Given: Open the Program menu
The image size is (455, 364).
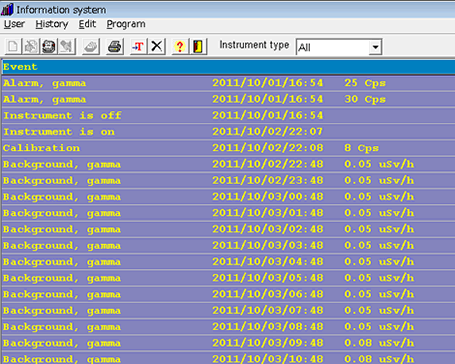Looking at the screenshot, I should click(x=126, y=24).
